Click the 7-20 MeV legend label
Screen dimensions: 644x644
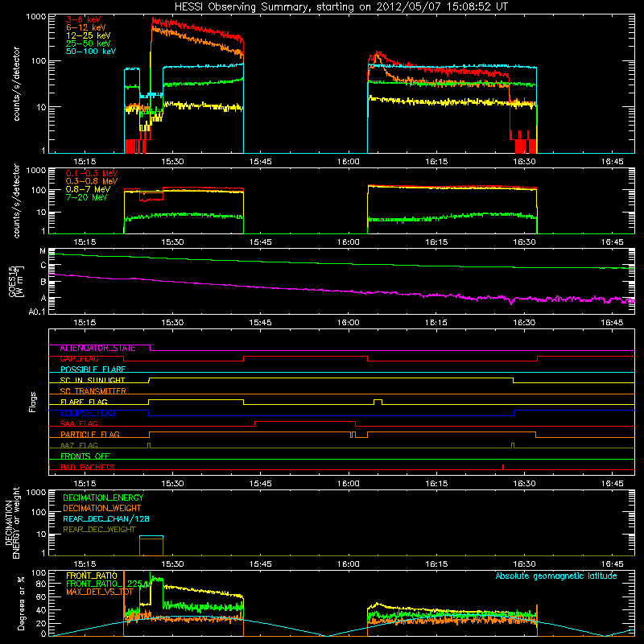(x=87, y=197)
